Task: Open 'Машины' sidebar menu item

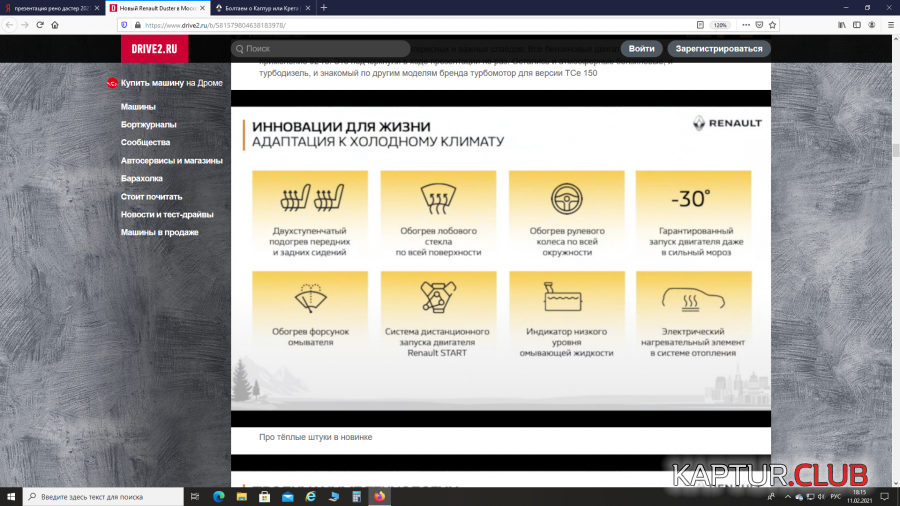Action: point(138,107)
